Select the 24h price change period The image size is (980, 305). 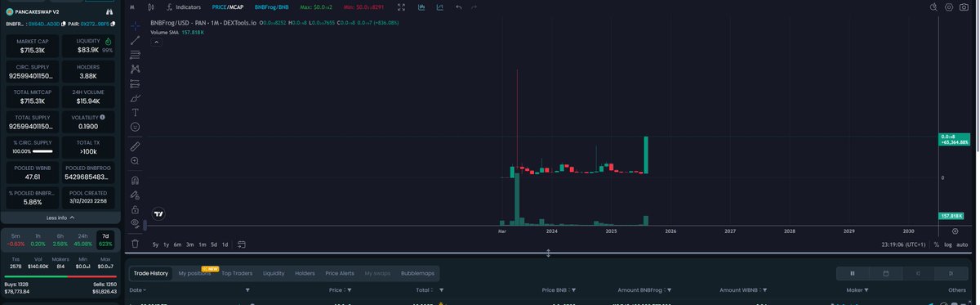(82, 240)
